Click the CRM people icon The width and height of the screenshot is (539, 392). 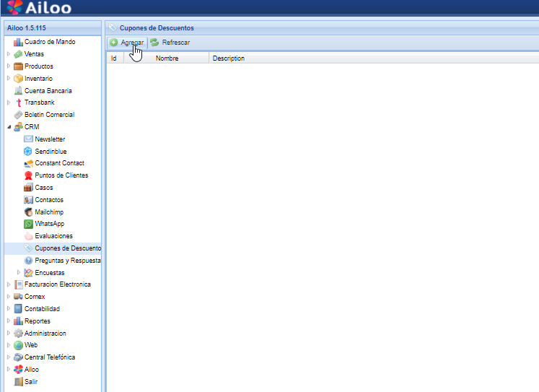[18, 127]
